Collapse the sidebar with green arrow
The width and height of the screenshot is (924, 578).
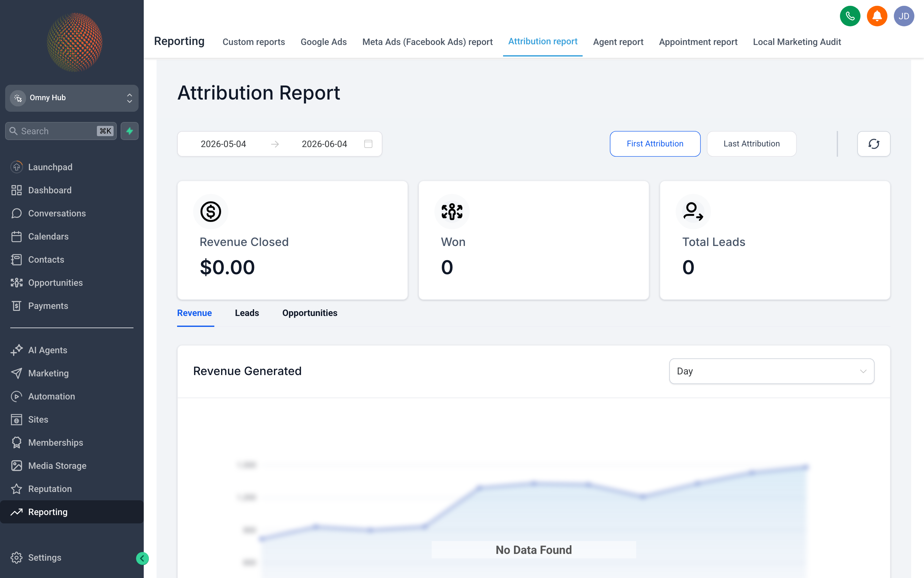[142, 558]
